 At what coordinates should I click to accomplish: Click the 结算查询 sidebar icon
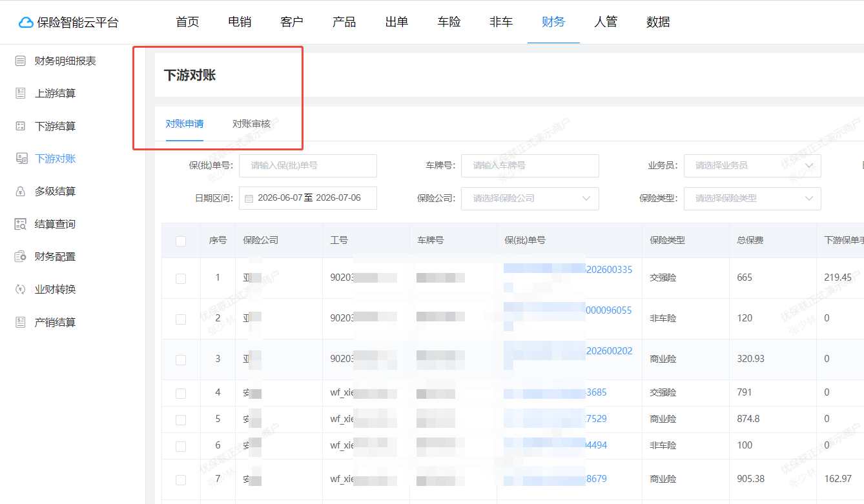coord(21,224)
